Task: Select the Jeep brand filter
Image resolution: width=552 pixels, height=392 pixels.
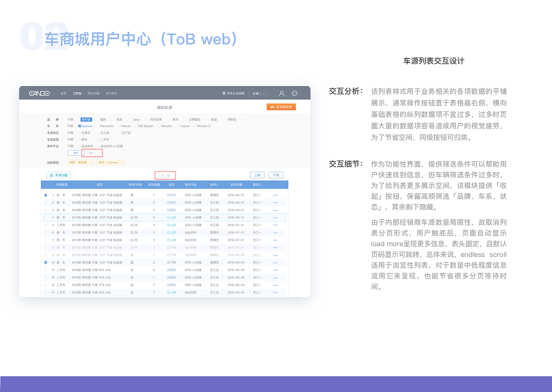Action: click(136, 119)
